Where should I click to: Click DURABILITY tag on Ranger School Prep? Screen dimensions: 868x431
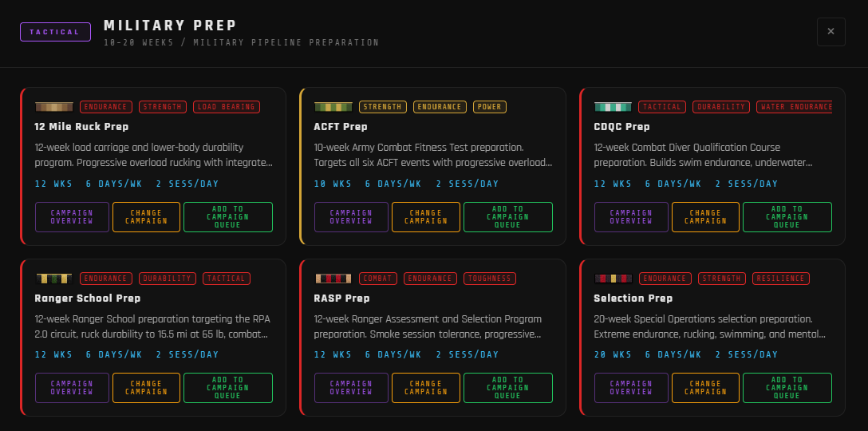168,278
